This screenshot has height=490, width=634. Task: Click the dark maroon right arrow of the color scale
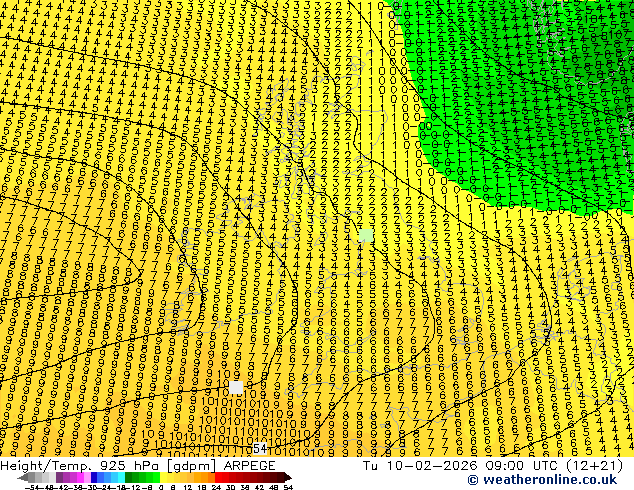pos(288,477)
